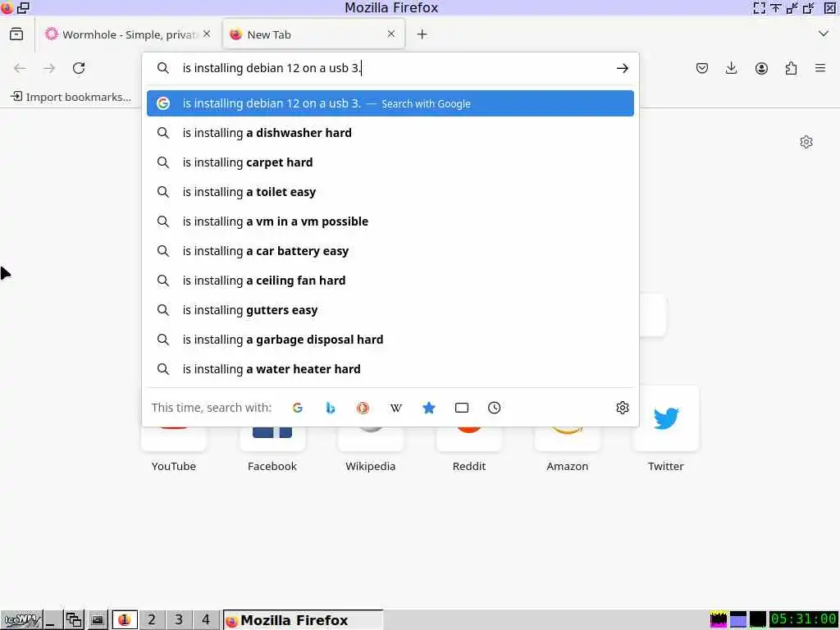Viewport: 840px width, 630px height.
Task: Switch to workspace 2
Action: coord(152,620)
